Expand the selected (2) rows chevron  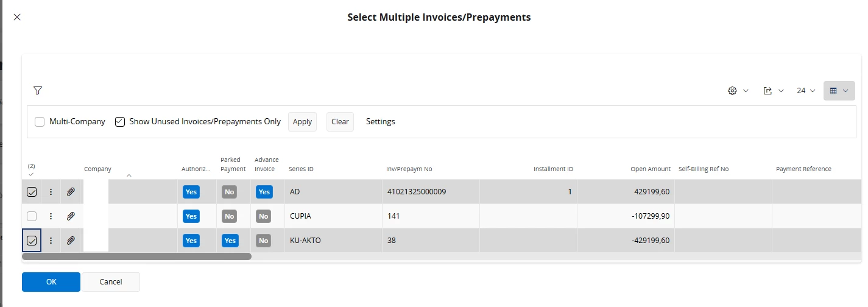click(x=31, y=175)
